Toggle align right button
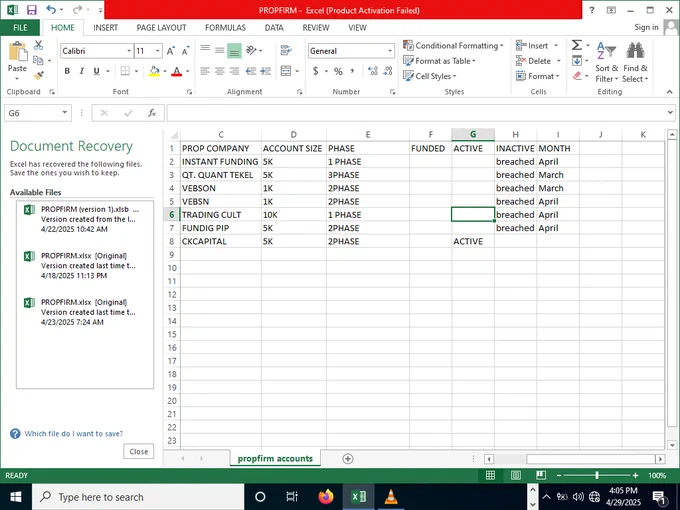Viewport: 680px width, 510px height. point(234,71)
